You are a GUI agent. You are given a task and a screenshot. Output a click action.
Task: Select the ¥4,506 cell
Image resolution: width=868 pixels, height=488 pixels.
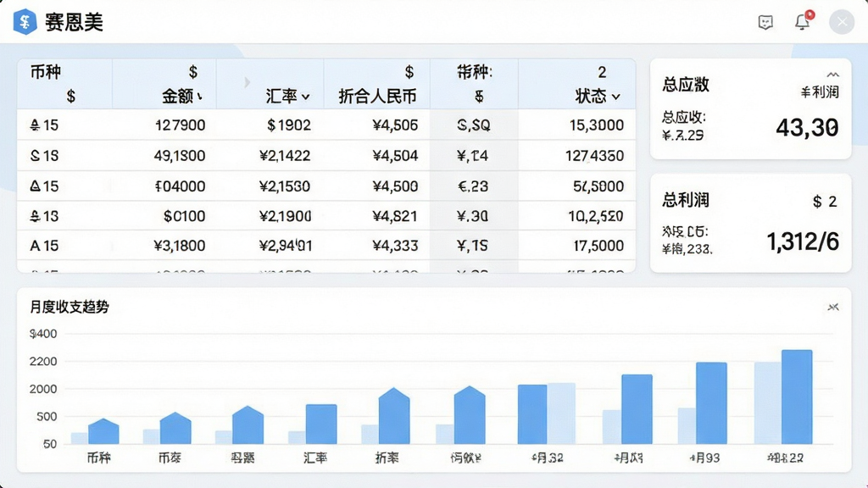(395, 125)
